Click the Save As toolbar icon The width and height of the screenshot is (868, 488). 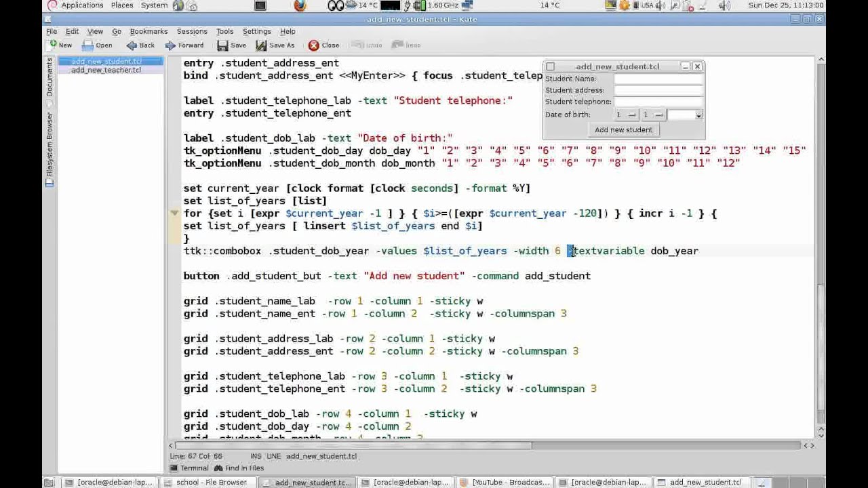tap(261, 45)
